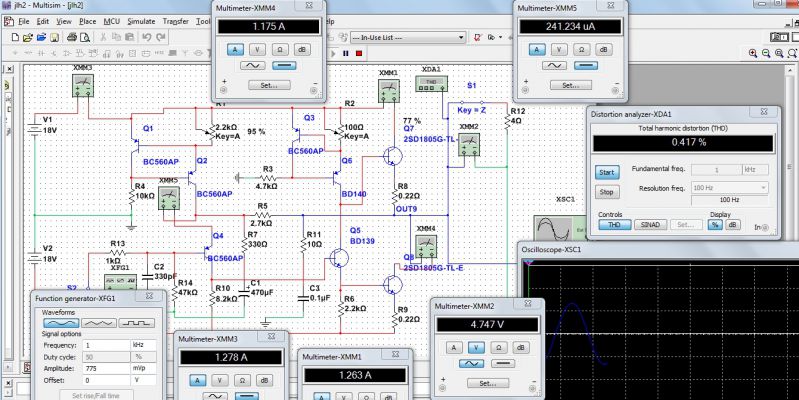Open the File menu
This screenshot has height=400, width=799.
tap(23, 21)
